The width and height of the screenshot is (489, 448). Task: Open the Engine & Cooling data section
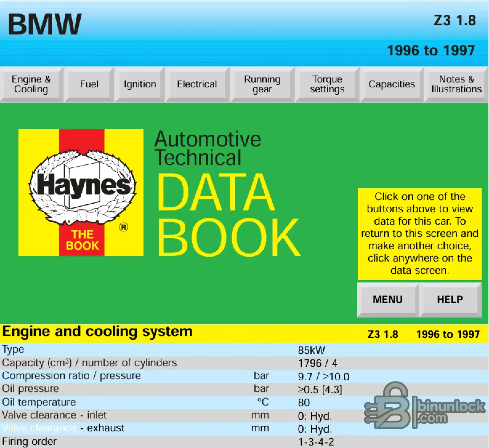tap(31, 84)
